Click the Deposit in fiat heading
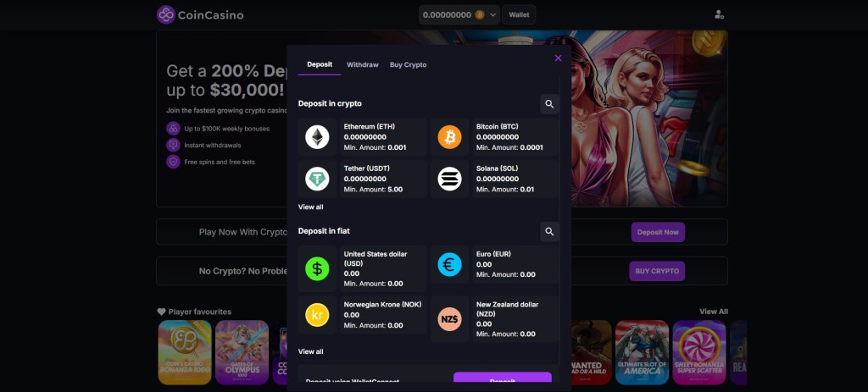This screenshot has height=392, width=868. pos(324,231)
